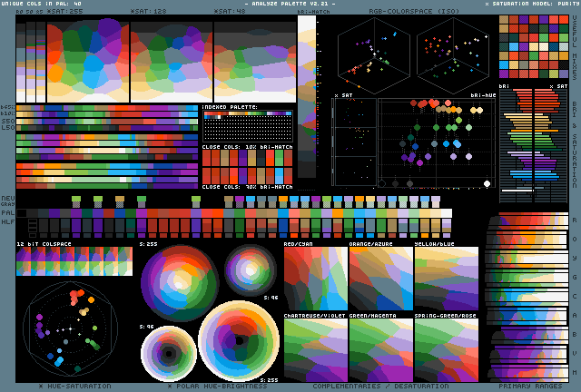Click the Spring-Green/Rose panel
Viewport: 581px width, 392px height.
pos(446,349)
